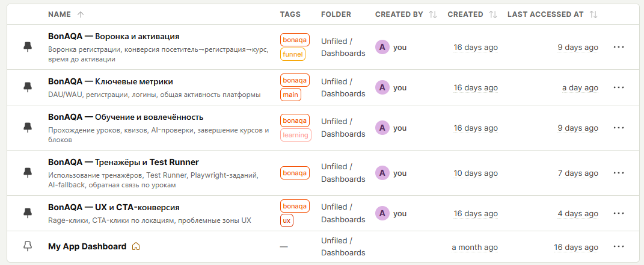Viewport: 644px width, 265px height.
Task: Click the funnel tag
Action: (293, 54)
